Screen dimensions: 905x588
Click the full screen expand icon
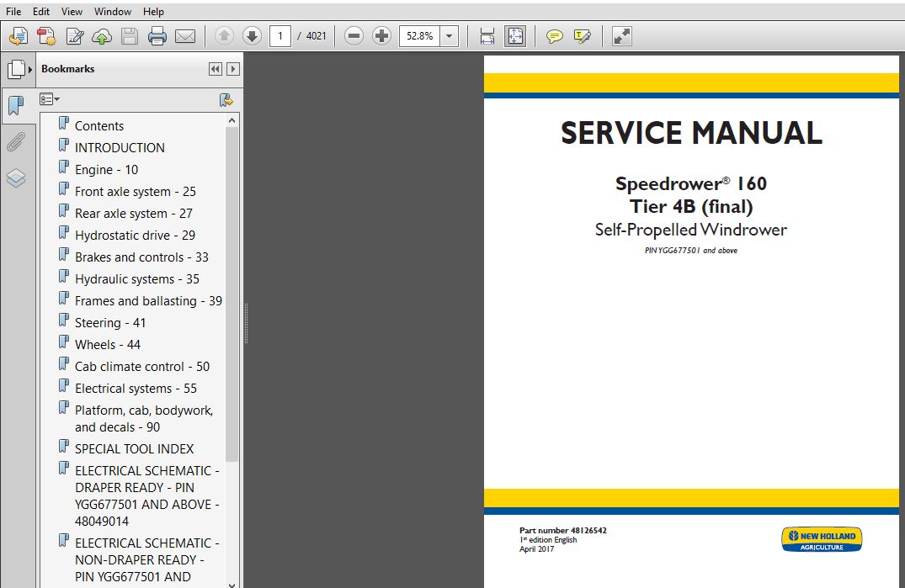tap(621, 36)
